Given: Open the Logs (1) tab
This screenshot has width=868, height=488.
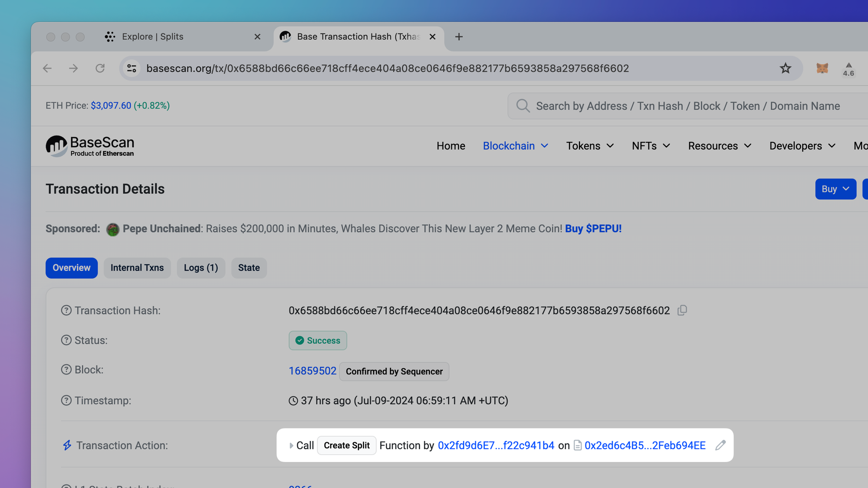Looking at the screenshot, I should tap(201, 268).
